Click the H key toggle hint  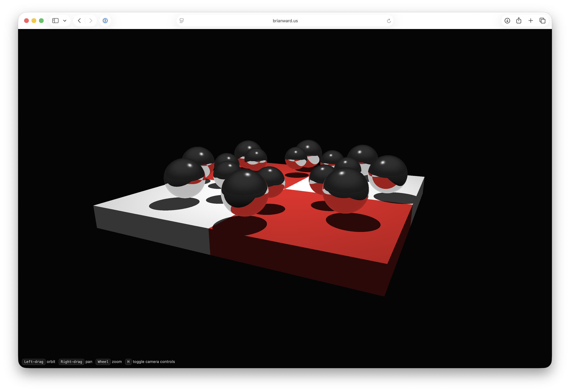(x=128, y=362)
